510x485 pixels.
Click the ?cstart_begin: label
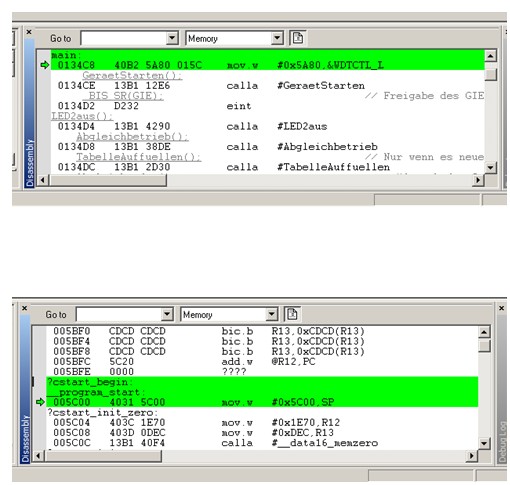click(x=90, y=382)
